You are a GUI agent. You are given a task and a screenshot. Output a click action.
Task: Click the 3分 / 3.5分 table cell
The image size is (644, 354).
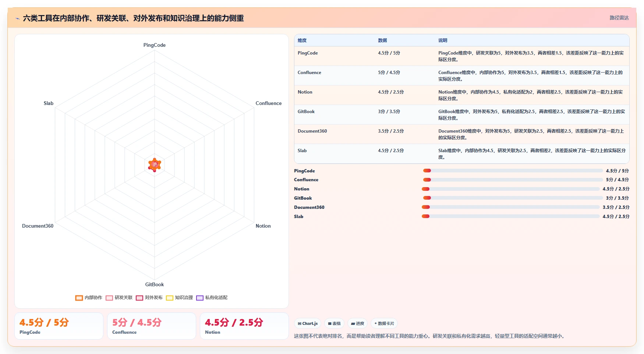(389, 112)
